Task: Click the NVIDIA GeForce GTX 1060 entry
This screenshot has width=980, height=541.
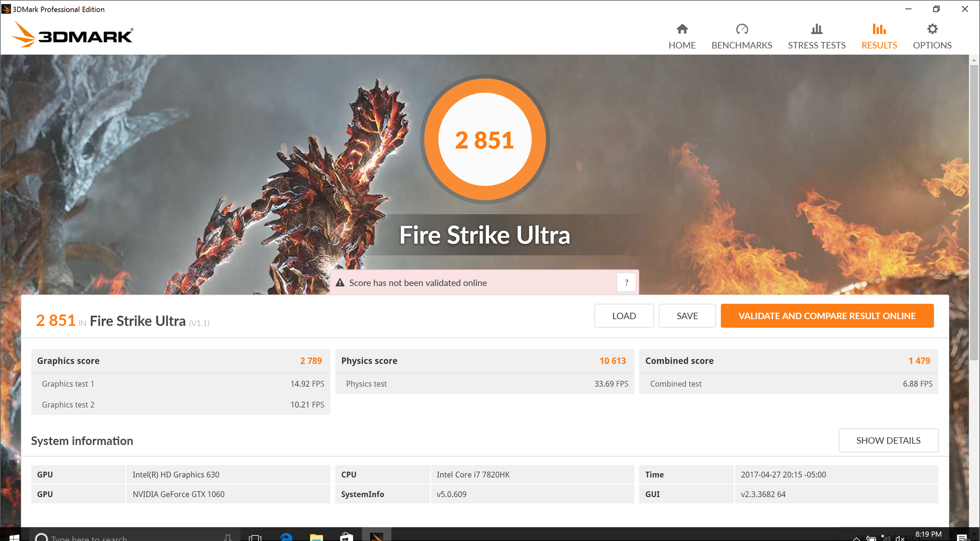Action: coord(179,494)
